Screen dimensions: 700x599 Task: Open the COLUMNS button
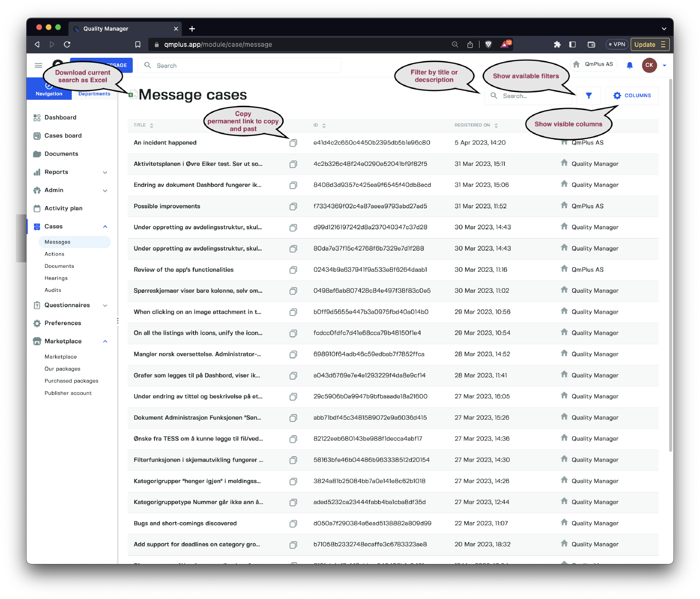coord(632,96)
